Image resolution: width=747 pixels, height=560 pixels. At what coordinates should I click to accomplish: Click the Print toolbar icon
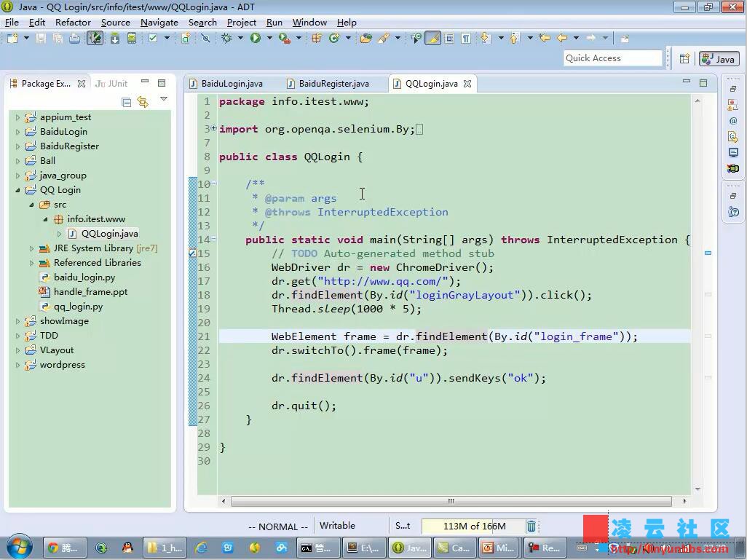(74, 38)
